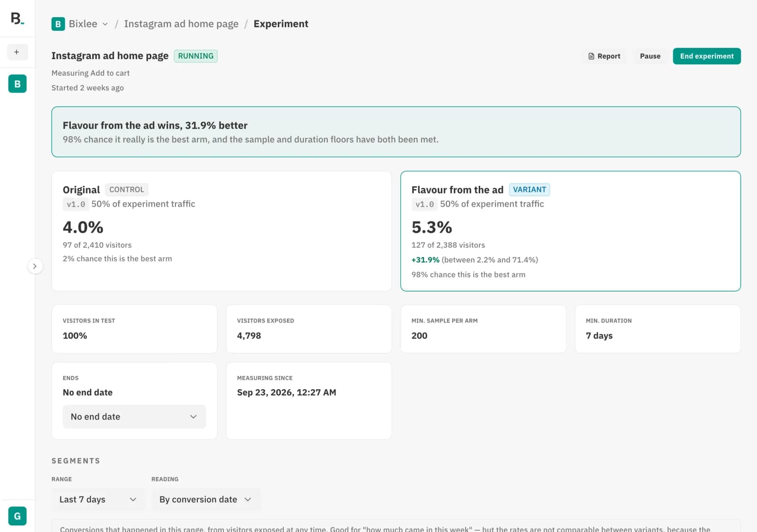This screenshot has width=757, height=532.
Task: Click the Bixlee B badge in breadcrumb
Action: pos(58,24)
